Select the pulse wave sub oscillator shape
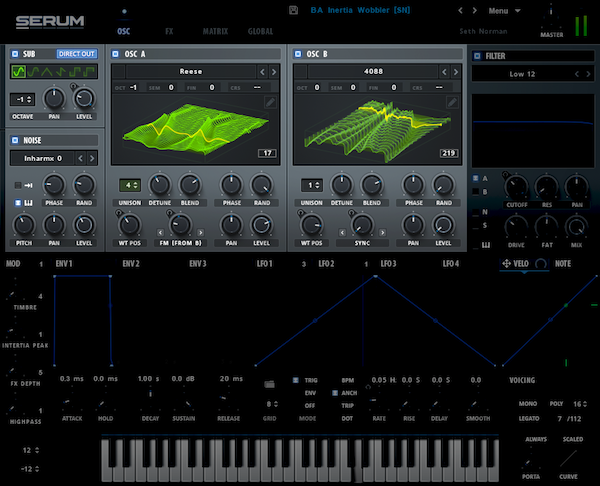The image size is (600, 486). 89,72
